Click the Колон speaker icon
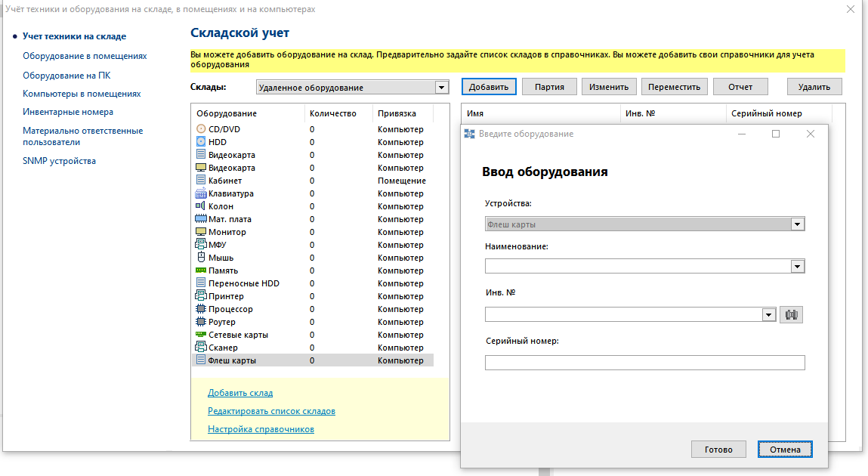The width and height of the screenshot is (868, 476). [x=200, y=206]
